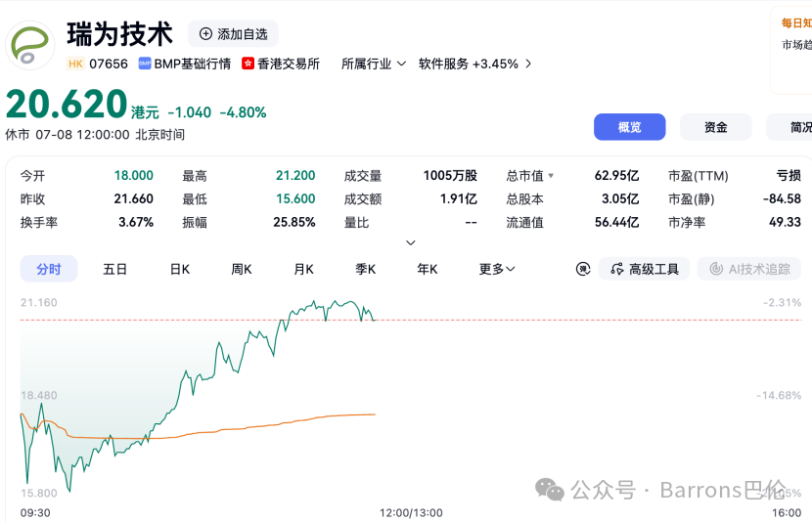Click the 21.160 price axis label

39,302
